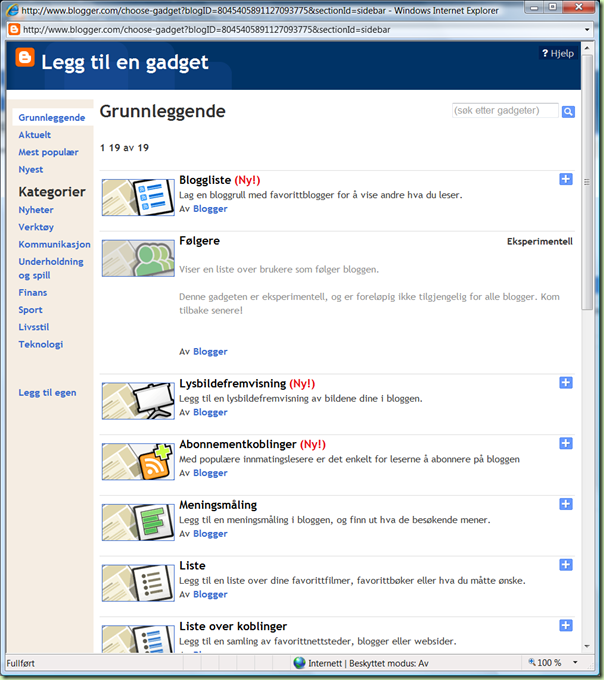Open the Liste gadget thumbnail

coord(138,583)
